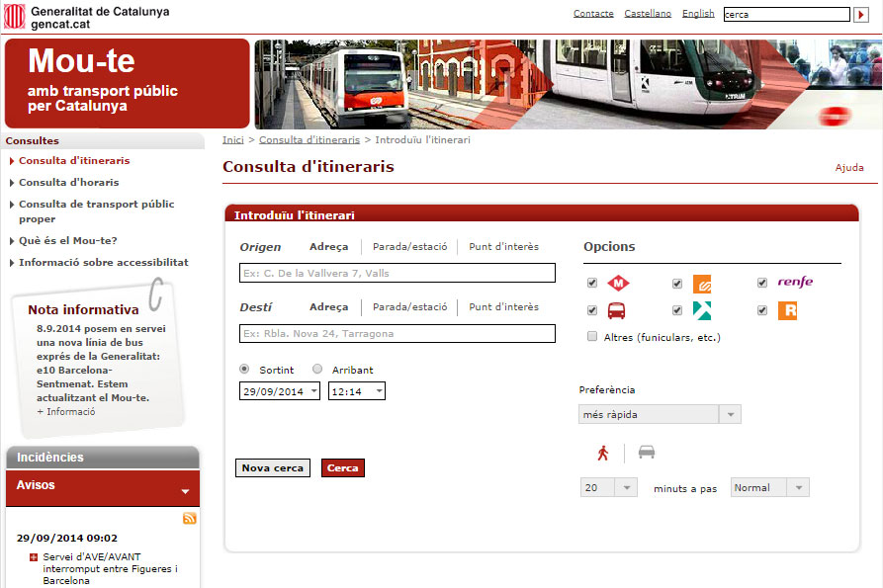The height and width of the screenshot is (588, 883).
Task: Click the red bus icon
Action: [616, 310]
